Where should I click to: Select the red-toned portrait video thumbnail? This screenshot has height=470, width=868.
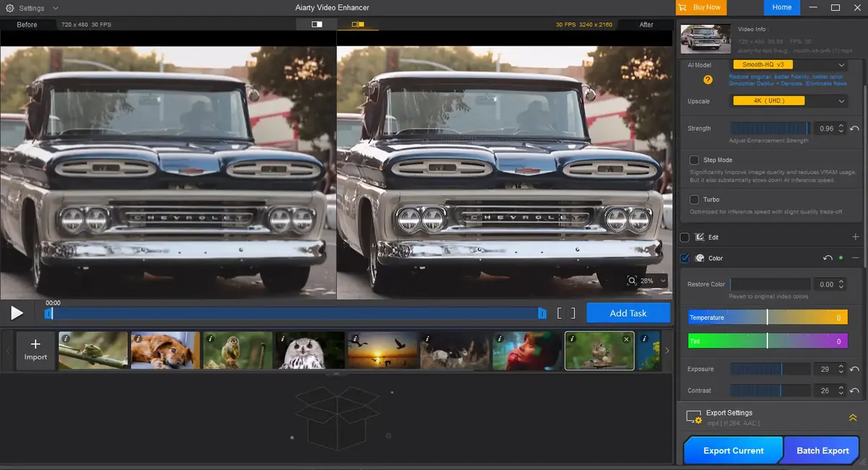tap(527, 350)
